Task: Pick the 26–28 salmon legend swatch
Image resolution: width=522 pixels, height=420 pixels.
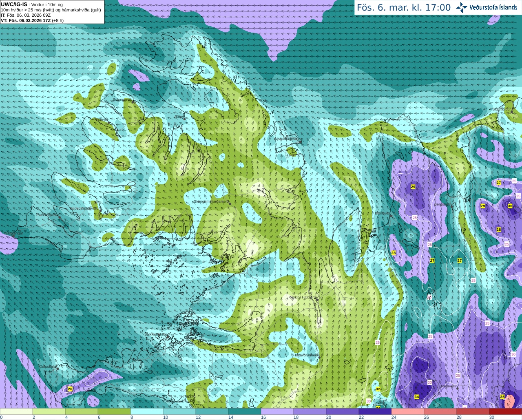Action: (440, 411)
